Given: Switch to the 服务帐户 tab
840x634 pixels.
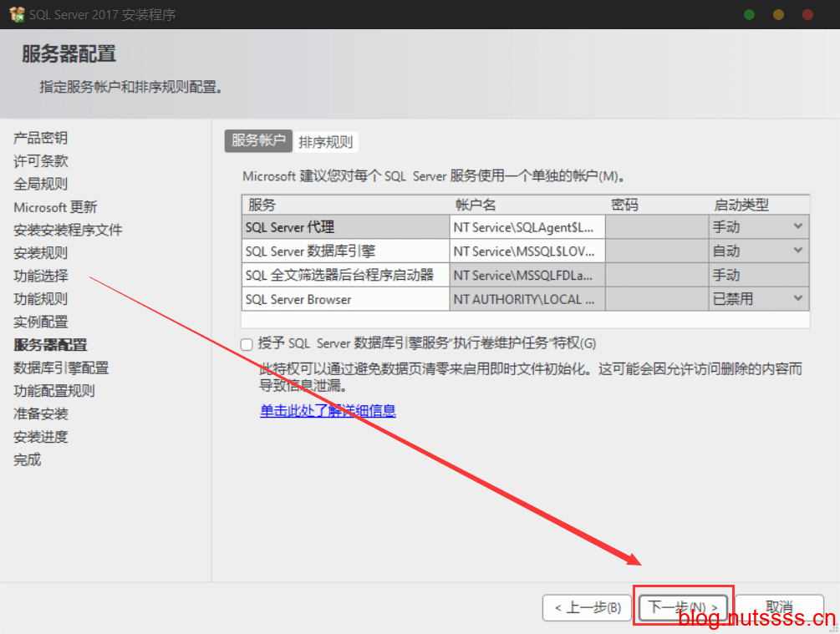Looking at the screenshot, I should click(x=258, y=141).
